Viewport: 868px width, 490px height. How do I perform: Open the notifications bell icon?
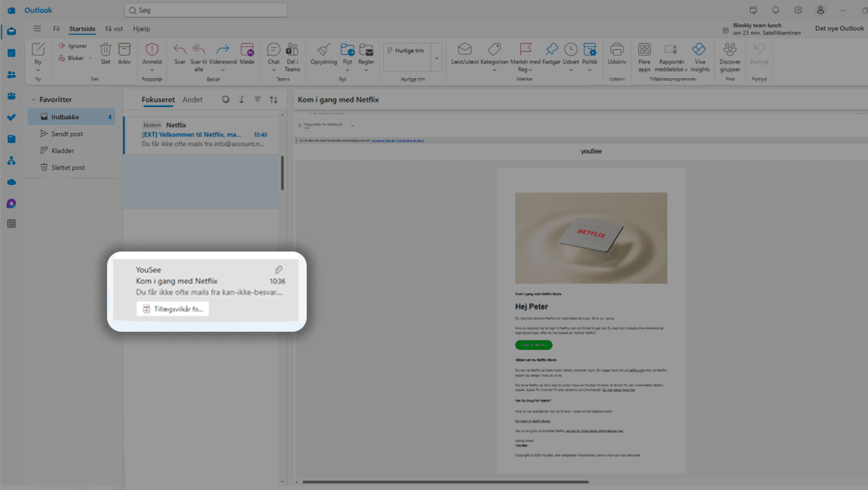(x=775, y=10)
